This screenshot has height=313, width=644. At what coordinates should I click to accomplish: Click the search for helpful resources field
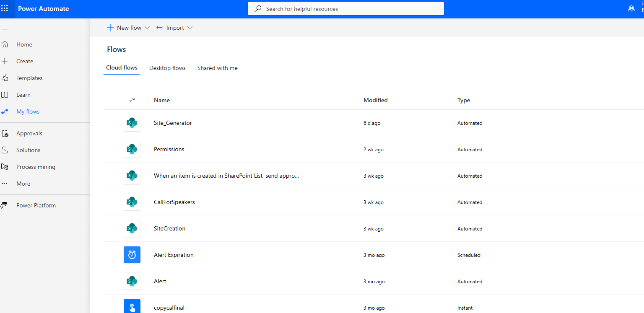pyautogui.click(x=345, y=9)
